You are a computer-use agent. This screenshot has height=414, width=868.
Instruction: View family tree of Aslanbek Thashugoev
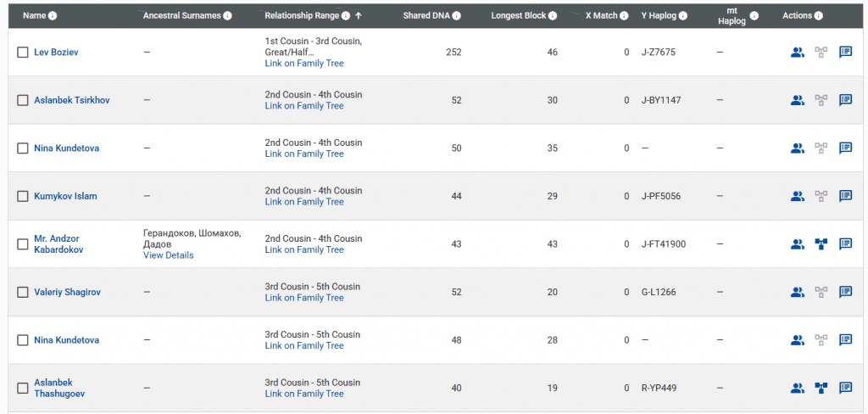pyautogui.click(x=821, y=389)
